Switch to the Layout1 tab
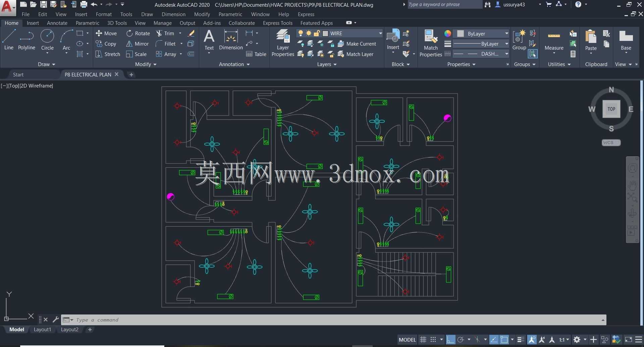644x347 pixels. coord(42,330)
